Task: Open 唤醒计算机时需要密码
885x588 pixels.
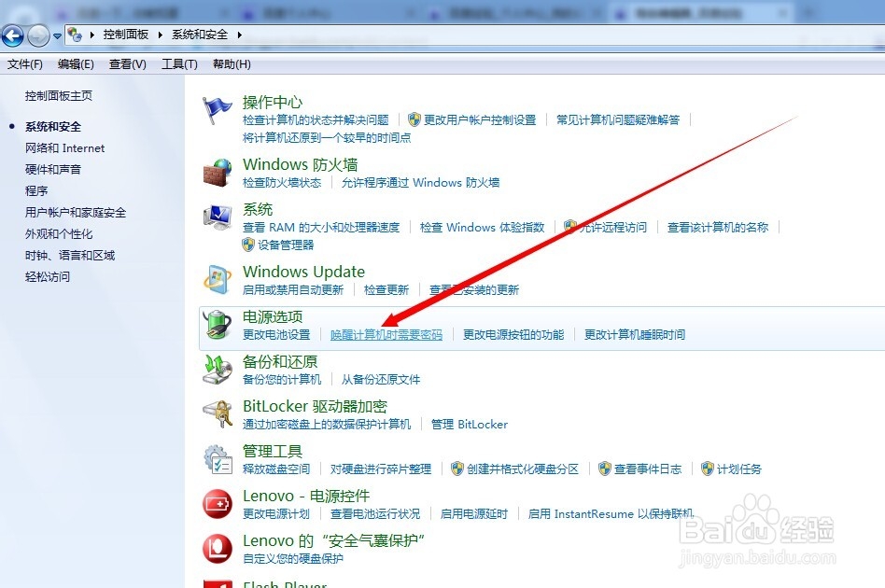Action: 386,335
